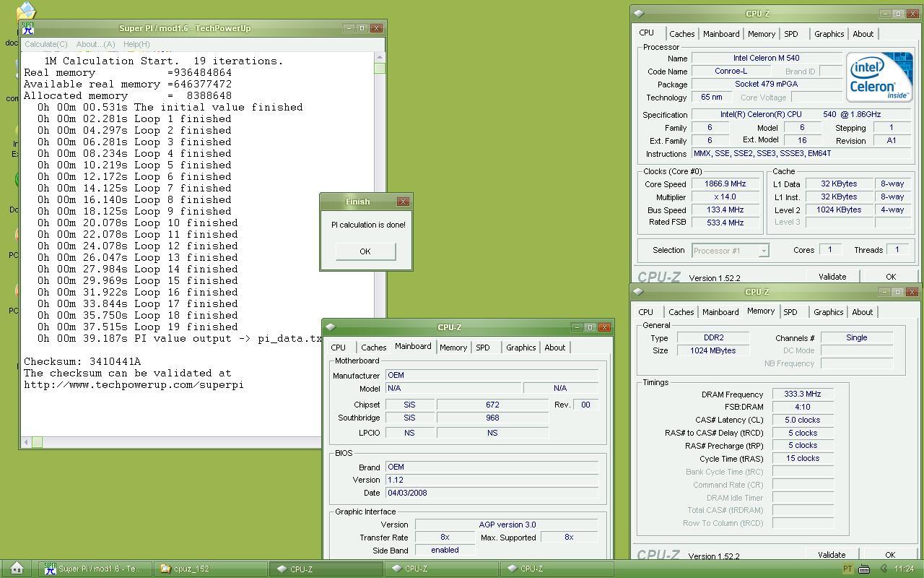Click AGP version 3.0 field

click(507, 525)
